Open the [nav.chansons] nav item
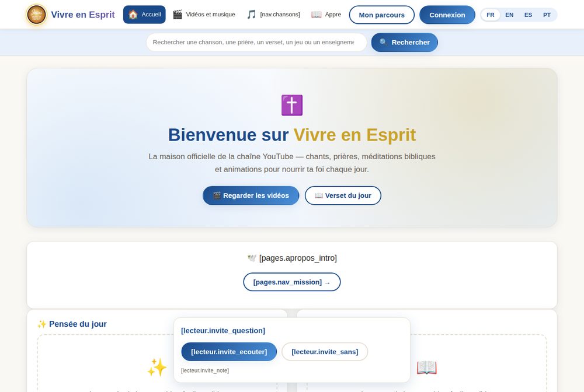584x392 pixels. point(273,15)
